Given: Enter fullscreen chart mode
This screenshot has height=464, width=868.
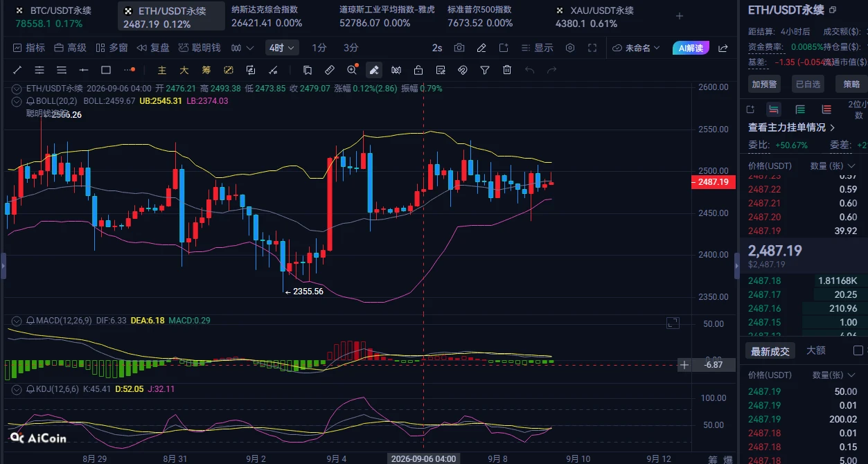Looking at the screenshot, I should 592,48.
